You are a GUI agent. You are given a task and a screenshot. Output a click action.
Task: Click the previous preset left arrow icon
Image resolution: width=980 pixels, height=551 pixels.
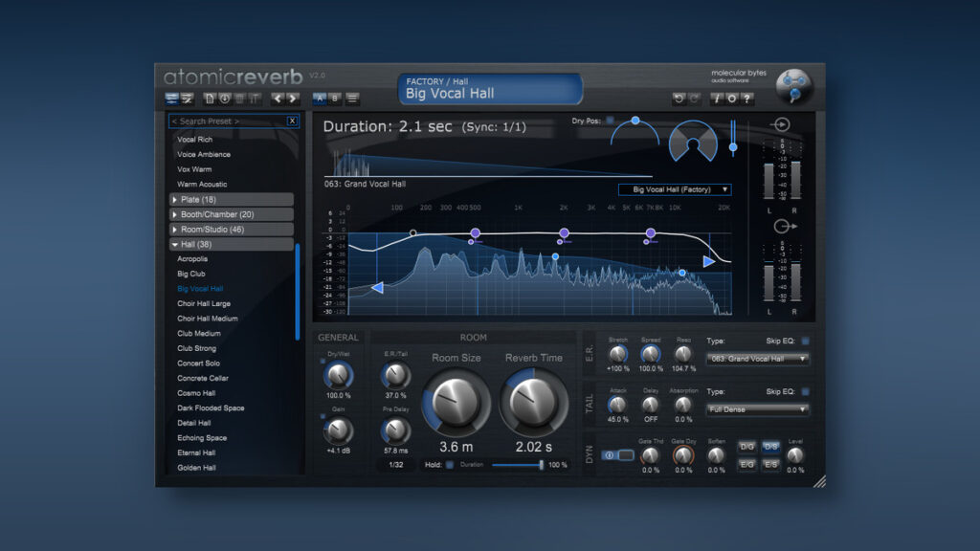(x=277, y=99)
